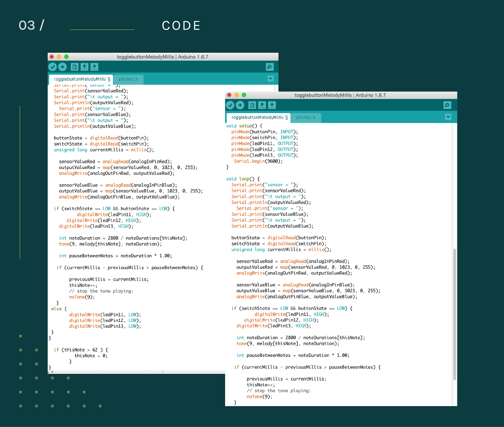This screenshot has height=427, width=504.
Task: Switch to the pitches.h tab in front window
Action: coord(306,117)
